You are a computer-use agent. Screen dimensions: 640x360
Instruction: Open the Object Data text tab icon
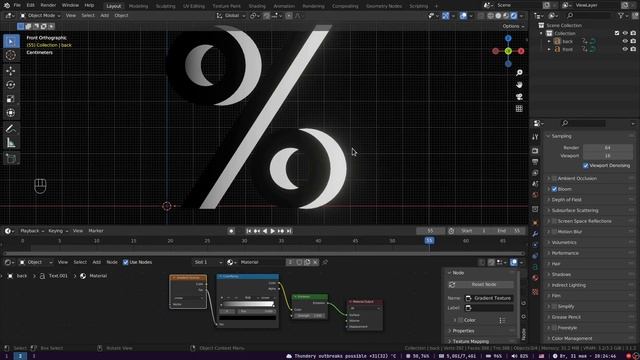(x=535, y=267)
